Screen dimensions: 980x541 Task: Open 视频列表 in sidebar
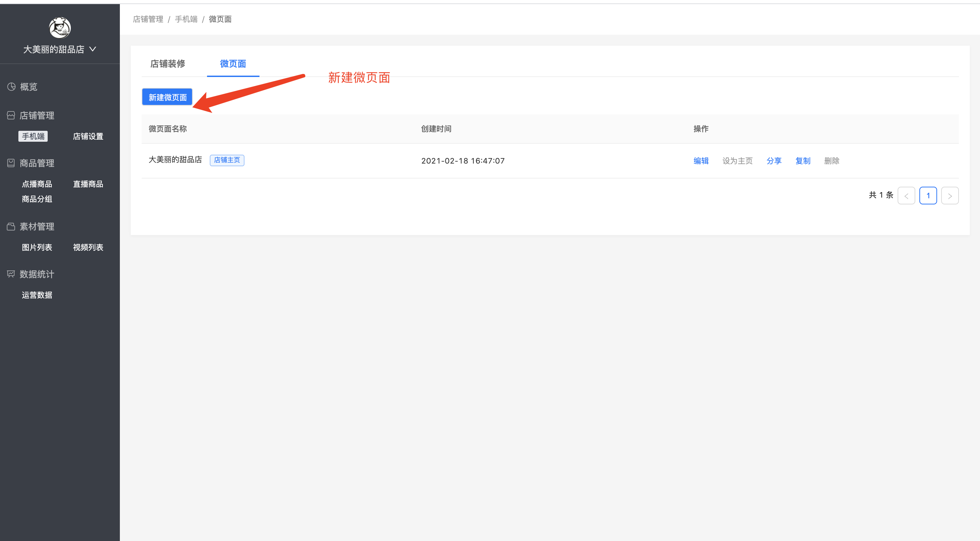point(88,247)
